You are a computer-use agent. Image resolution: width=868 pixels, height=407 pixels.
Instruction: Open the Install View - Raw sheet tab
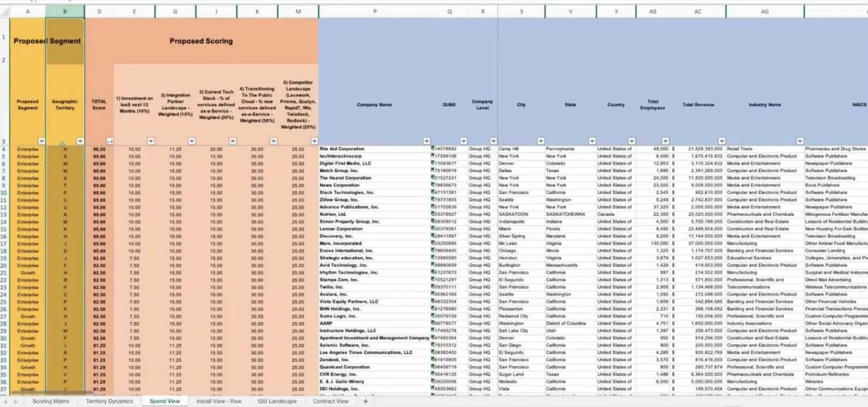tap(219, 401)
